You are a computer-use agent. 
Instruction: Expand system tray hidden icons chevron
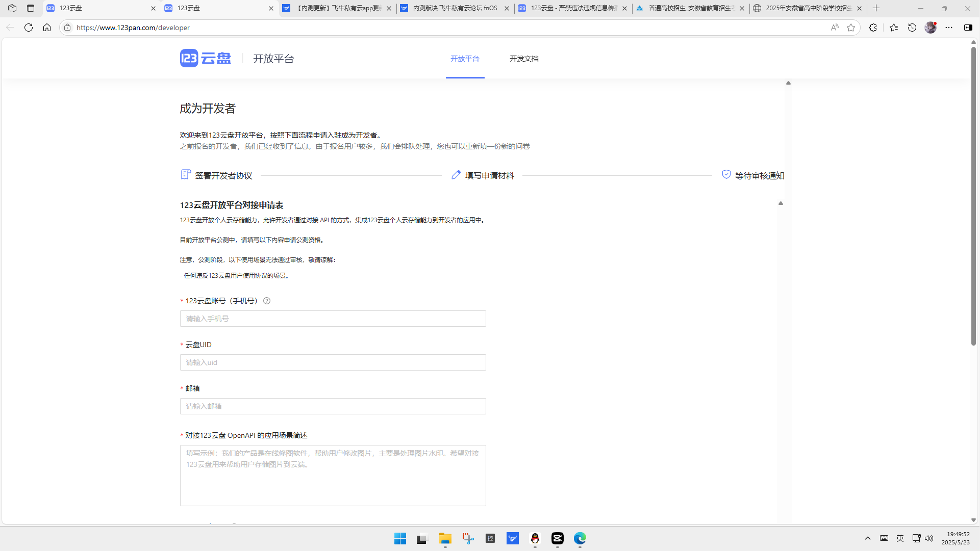tap(868, 538)
